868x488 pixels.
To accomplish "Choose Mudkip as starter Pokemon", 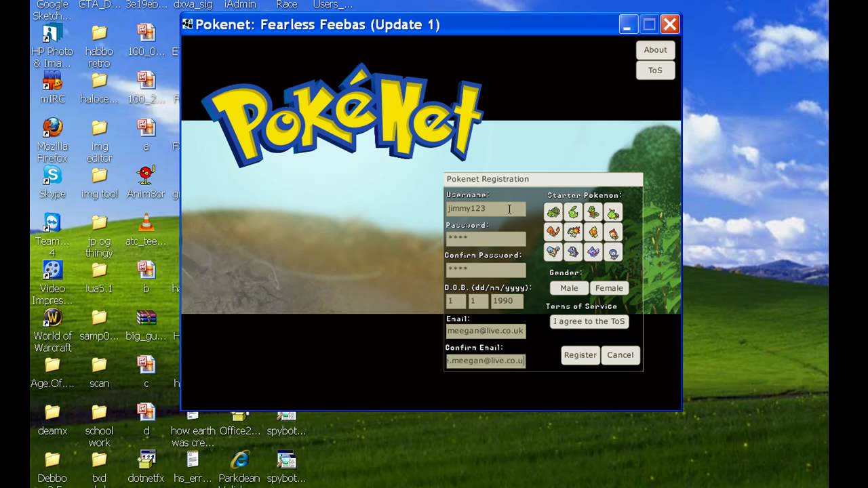I will coord(593,252).
